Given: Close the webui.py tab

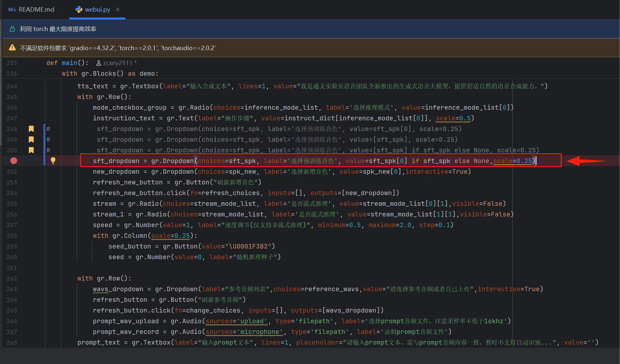Looking at the screenshot, I should (117, 9).
